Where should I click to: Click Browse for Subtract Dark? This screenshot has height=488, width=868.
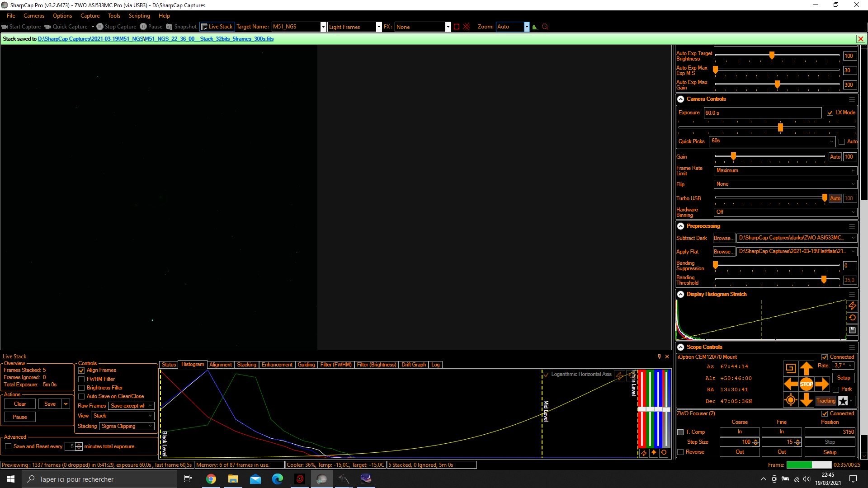[x=723, y=238]
